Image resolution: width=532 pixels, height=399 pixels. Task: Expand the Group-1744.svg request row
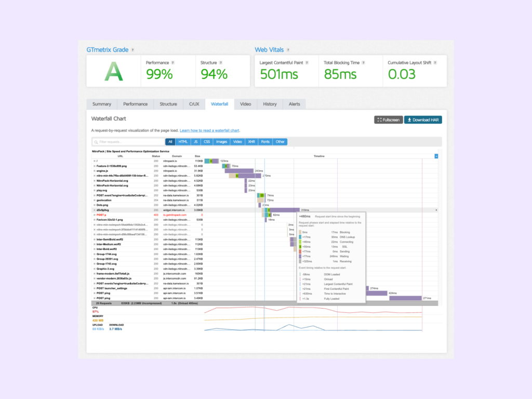[x=95, y=254]
